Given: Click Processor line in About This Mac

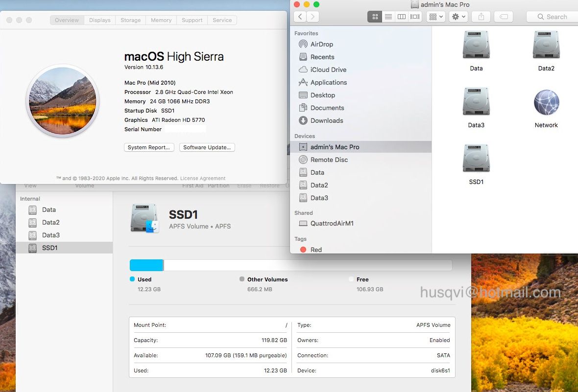Looking at the screenshot, I should [179, 92].
